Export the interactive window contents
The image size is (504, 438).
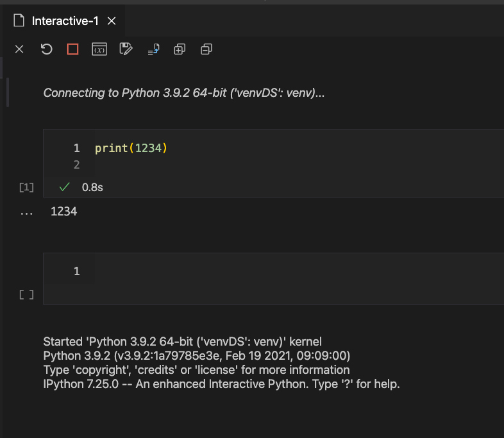[x=153, y=49]
